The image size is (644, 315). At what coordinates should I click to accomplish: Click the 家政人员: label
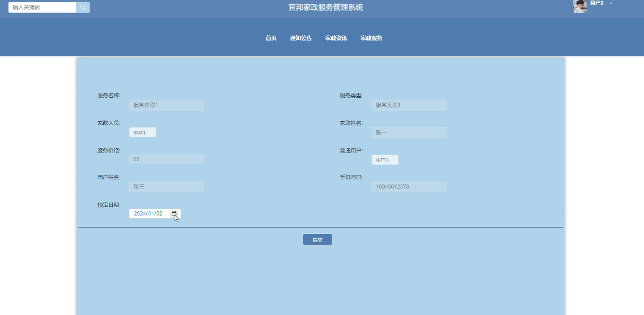109,123
